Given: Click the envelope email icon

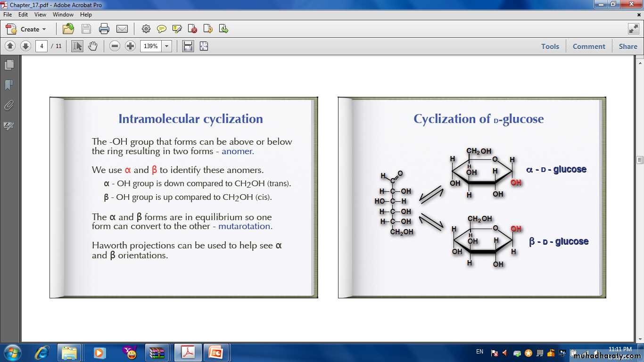Looking at the screenshot, I should pos(122,29).
